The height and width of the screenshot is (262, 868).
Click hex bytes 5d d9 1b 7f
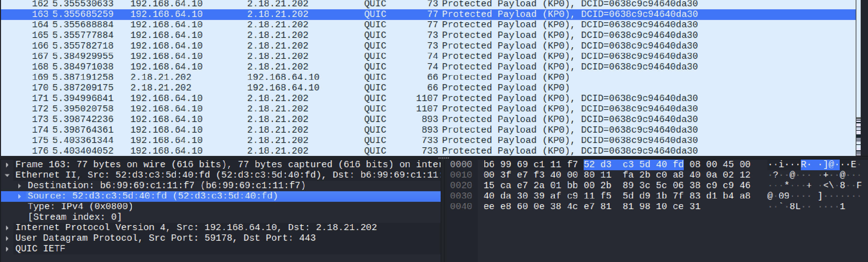653,196
